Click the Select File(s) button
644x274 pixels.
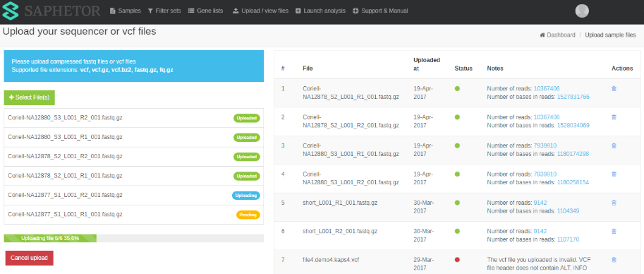click(29, 97)
